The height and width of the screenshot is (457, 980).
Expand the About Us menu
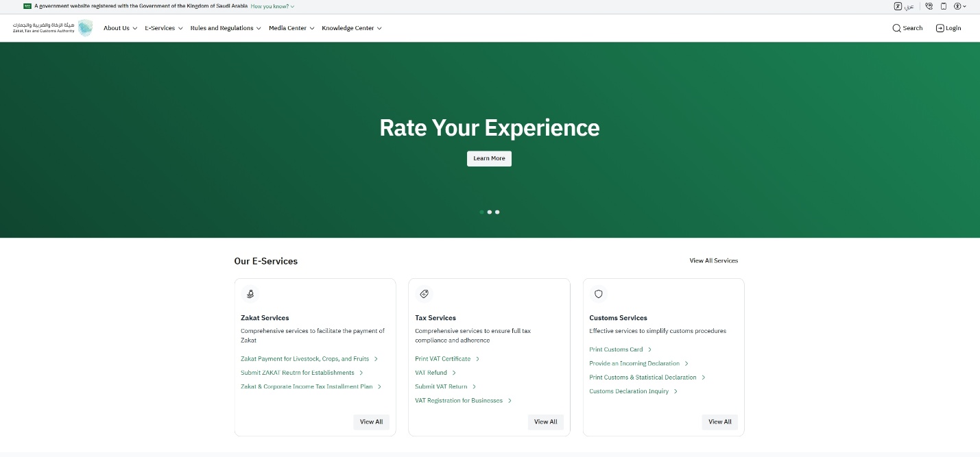pos(120,28)
